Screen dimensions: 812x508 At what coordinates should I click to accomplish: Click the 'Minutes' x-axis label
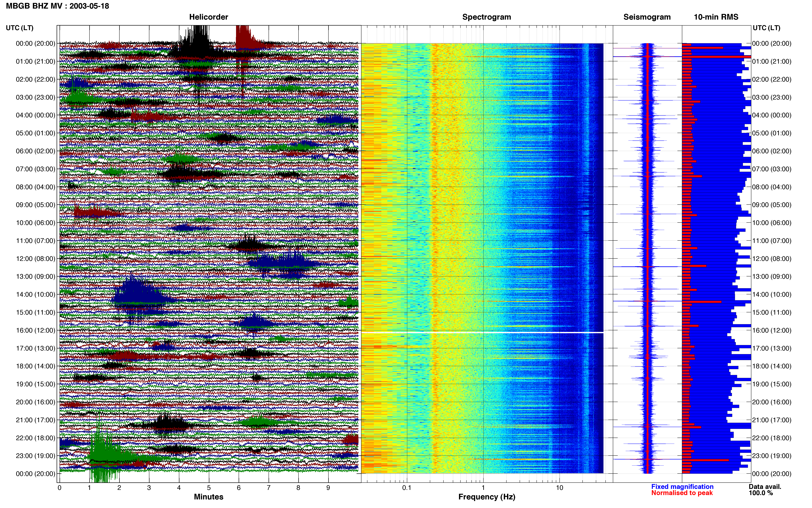[209, 497]
